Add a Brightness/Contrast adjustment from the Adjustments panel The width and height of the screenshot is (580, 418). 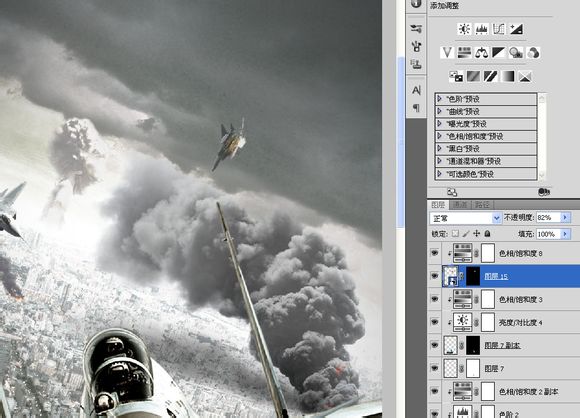(x=464, y=29)
